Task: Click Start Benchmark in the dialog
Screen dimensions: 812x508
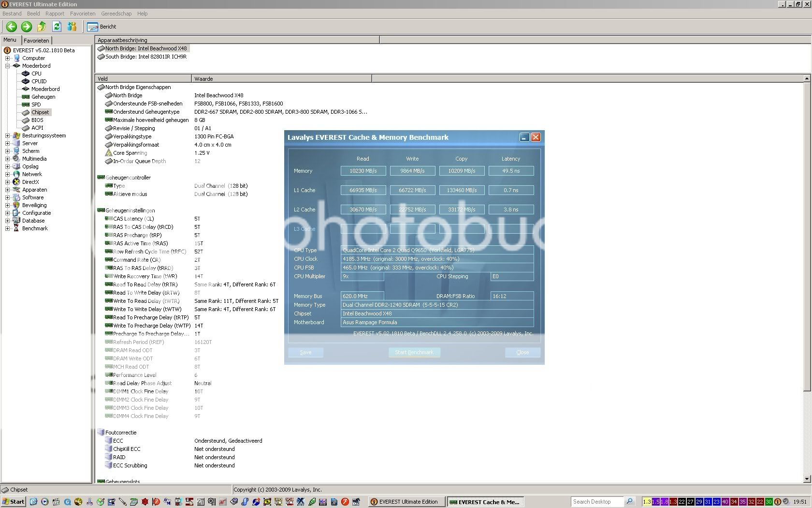Action: [414, 352]
